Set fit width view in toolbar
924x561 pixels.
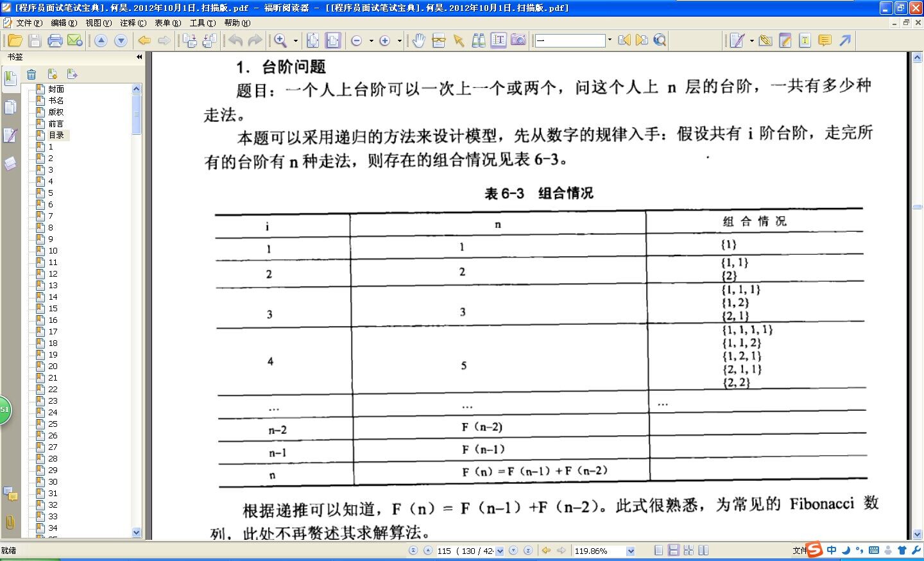[333, 40]
